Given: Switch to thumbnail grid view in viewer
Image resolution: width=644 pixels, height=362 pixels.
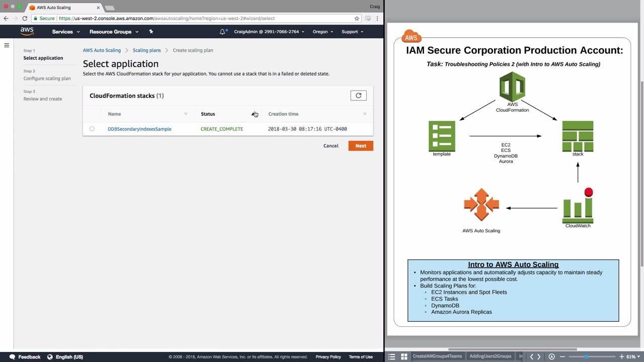Looking at the screenshot, I should 404,356.
